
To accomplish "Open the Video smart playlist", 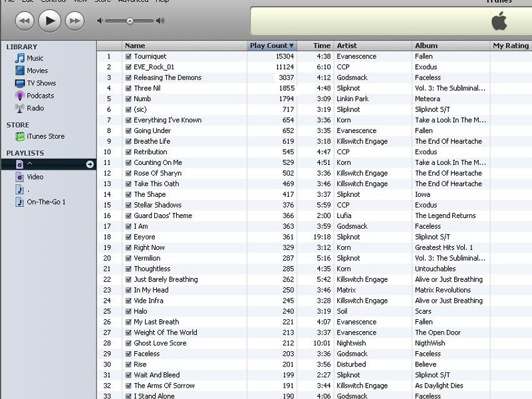I will click(x=29, y=177).
